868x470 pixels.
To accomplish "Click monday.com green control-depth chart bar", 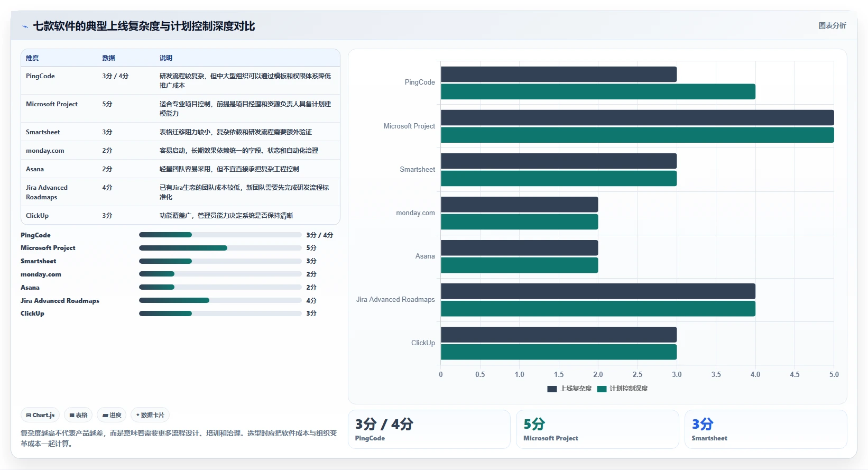I will (x=520, y=222).
